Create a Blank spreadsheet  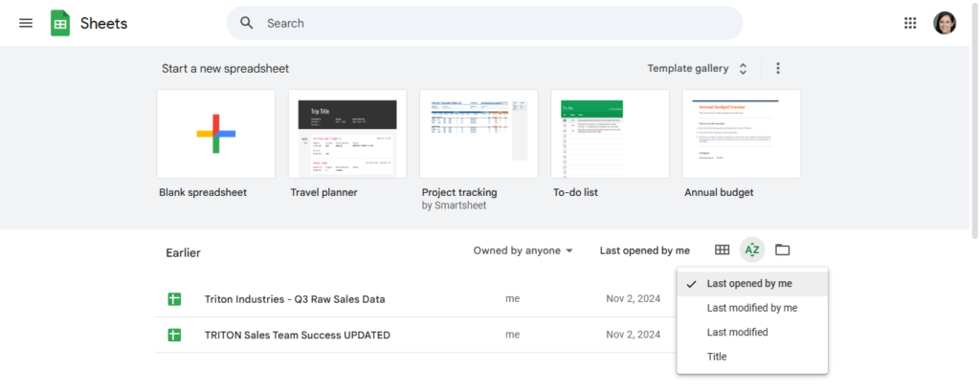[215, 134]
